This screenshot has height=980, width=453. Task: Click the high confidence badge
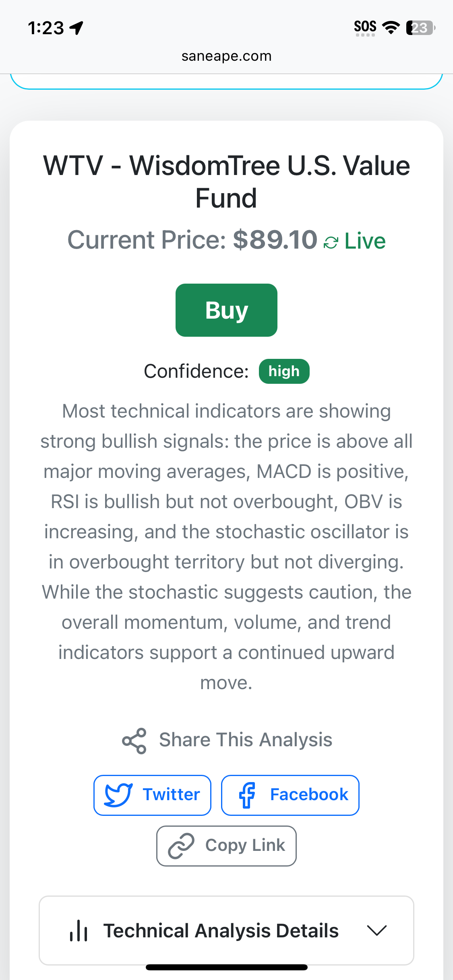point(284,371)
